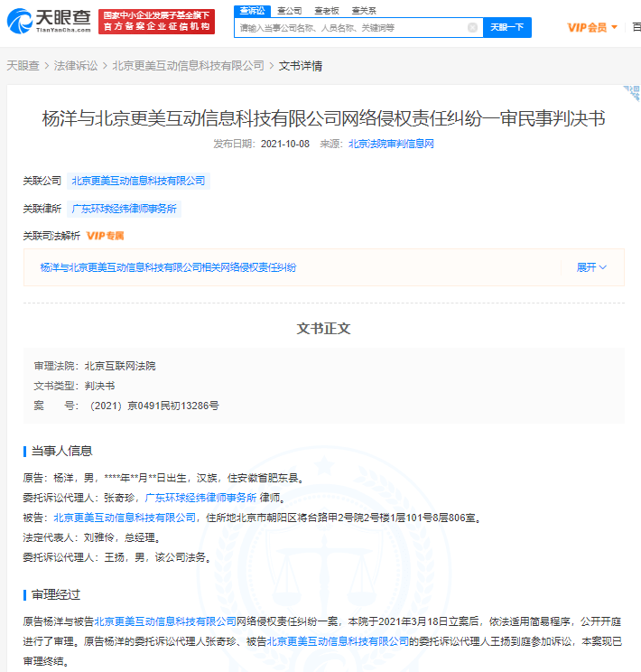Click related law firm 广东环球经纬律师事务所 tag
The height and width of the screenshot is (672, 641).
coord(125,209)
